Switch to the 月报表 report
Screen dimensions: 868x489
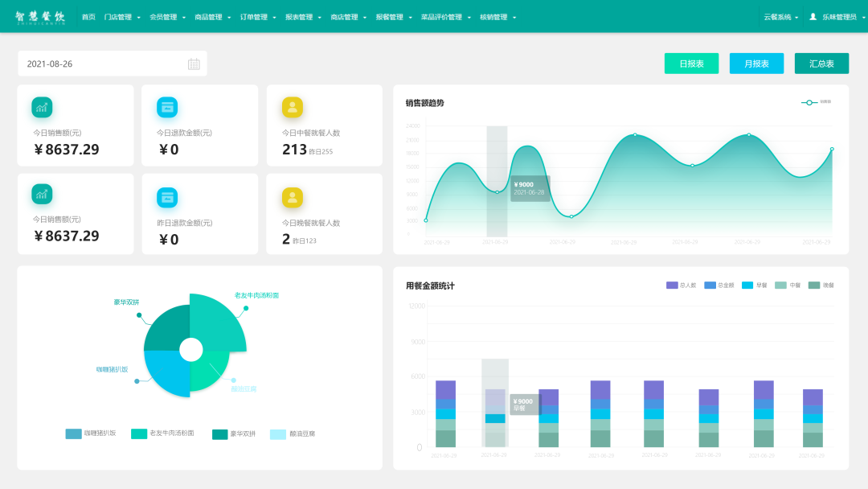[x=757, y=64]
